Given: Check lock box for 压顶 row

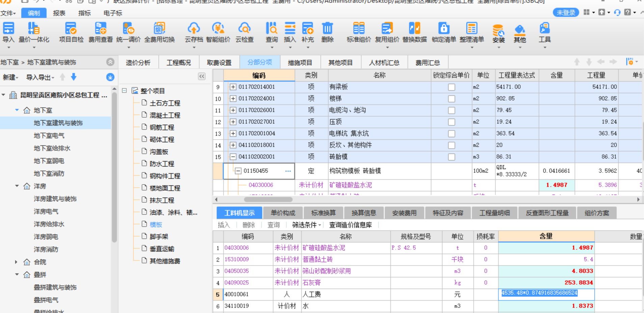Looking at the screenshot, I should point(451,122).
